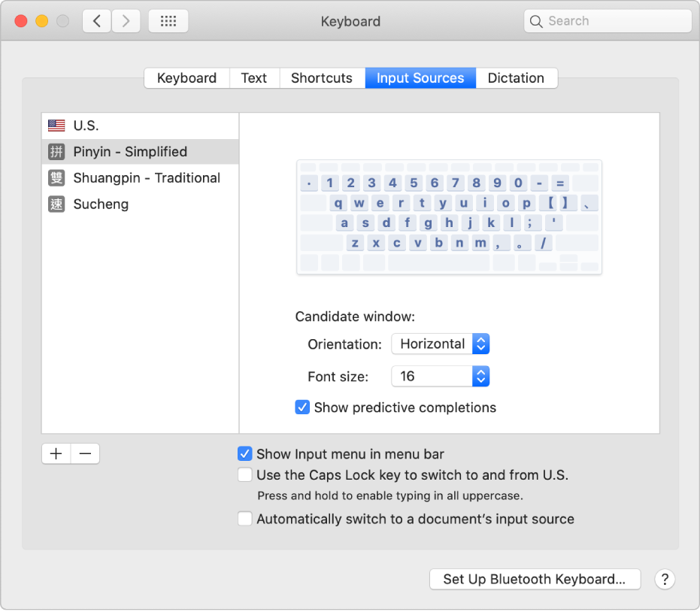The image size is (700, 612).
Task: Go back with the left chevron button
Action: pyautogui.click(x=96, y=21)
